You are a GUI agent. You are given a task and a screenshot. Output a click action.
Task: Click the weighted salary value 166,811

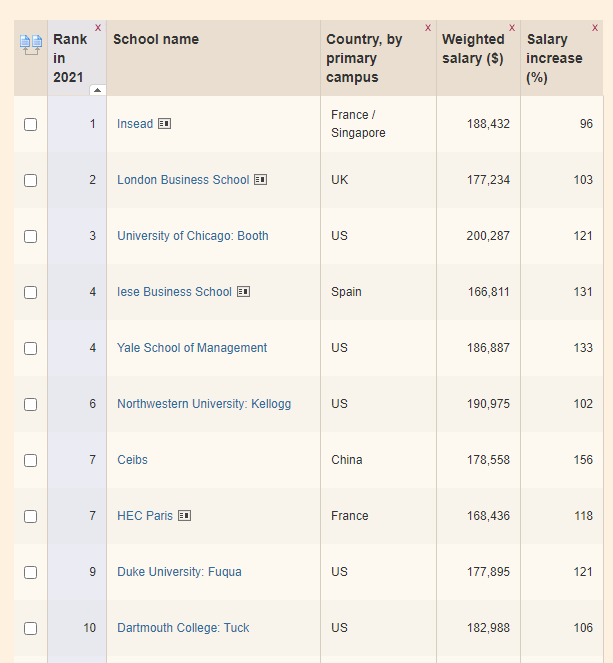489,292
